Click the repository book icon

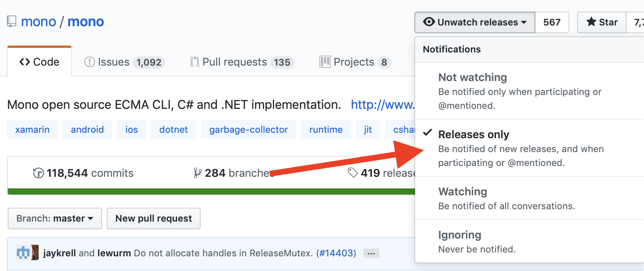click(12, 22)
